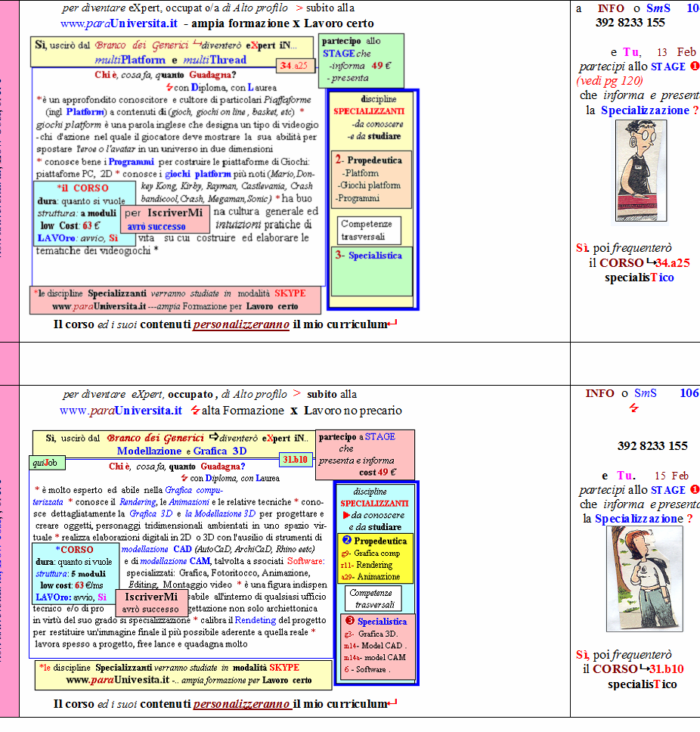Click red code '34.a25' after 'il CORSO'
The width and height of the screenshot is (700, 732).
click(673, 263)
